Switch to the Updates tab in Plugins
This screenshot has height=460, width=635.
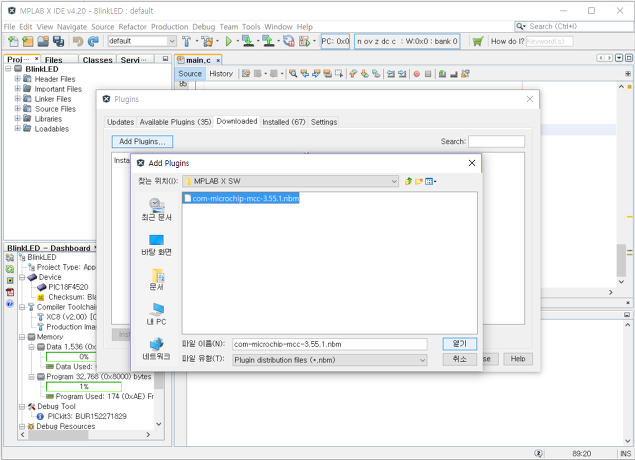120,122
